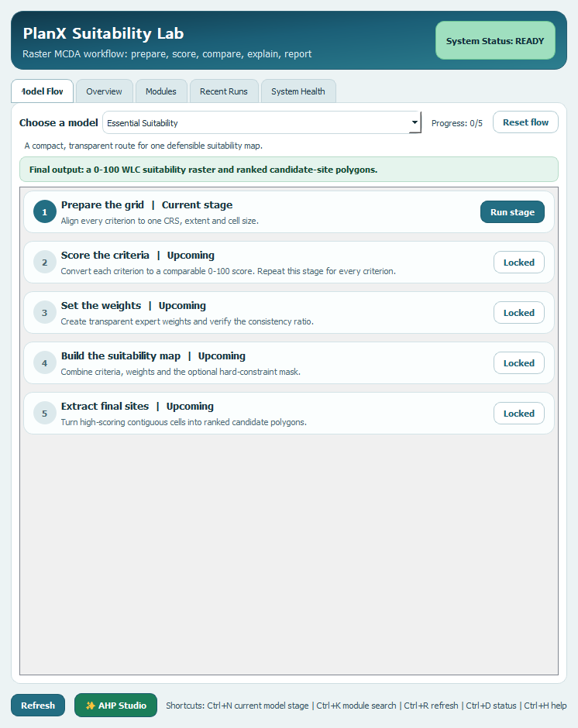Select the step 1 number badge
This screenshot has width=578, height=728.
coord(45,211)
